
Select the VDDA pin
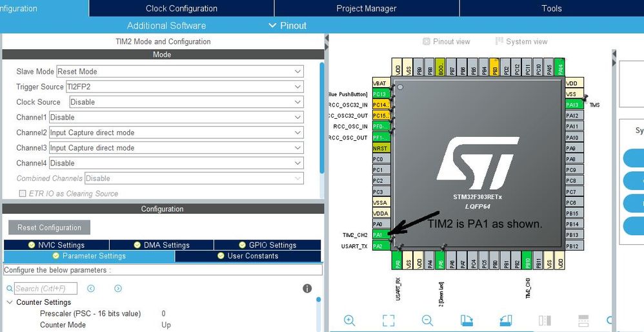[381, 213]
